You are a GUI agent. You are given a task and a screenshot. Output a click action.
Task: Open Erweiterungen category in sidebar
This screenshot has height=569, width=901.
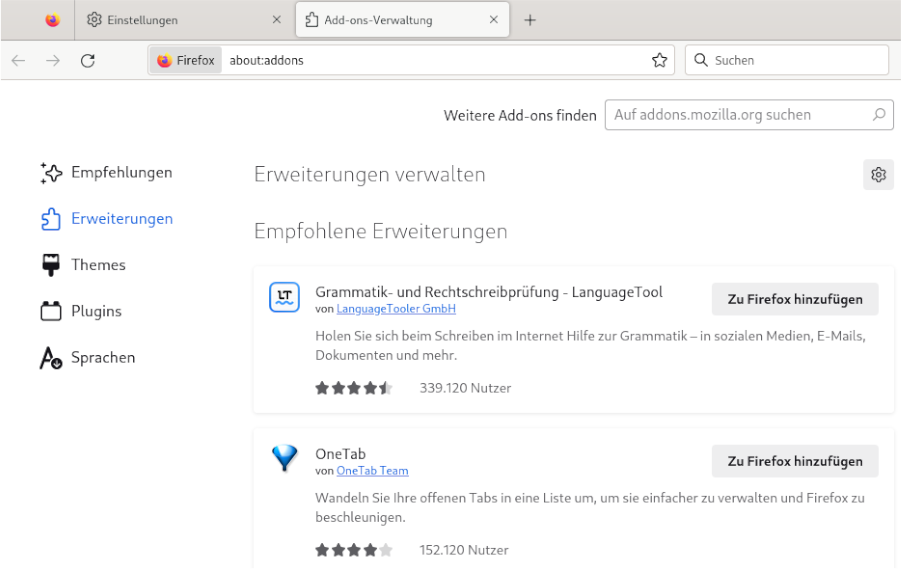point(107,219)
